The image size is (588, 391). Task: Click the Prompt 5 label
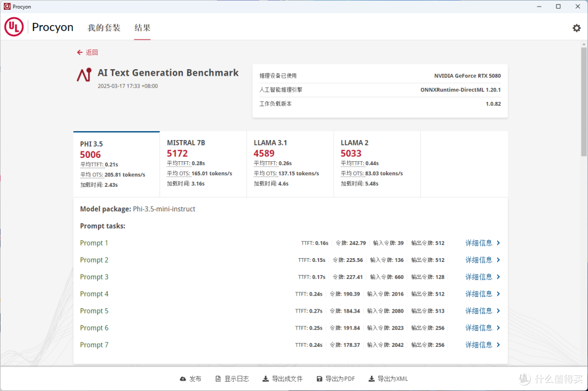[x=94, y=311]
